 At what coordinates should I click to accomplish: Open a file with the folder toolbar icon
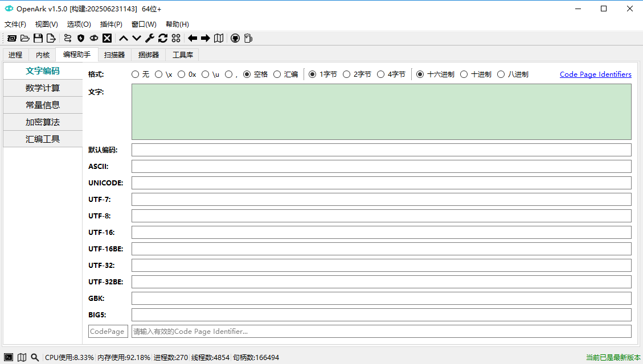(25, 38)
